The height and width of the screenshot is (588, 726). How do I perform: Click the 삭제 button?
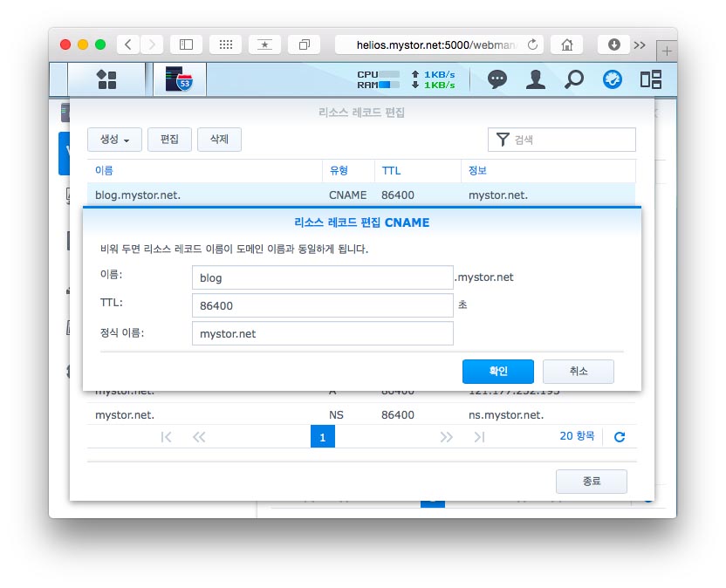pos(219,140)
